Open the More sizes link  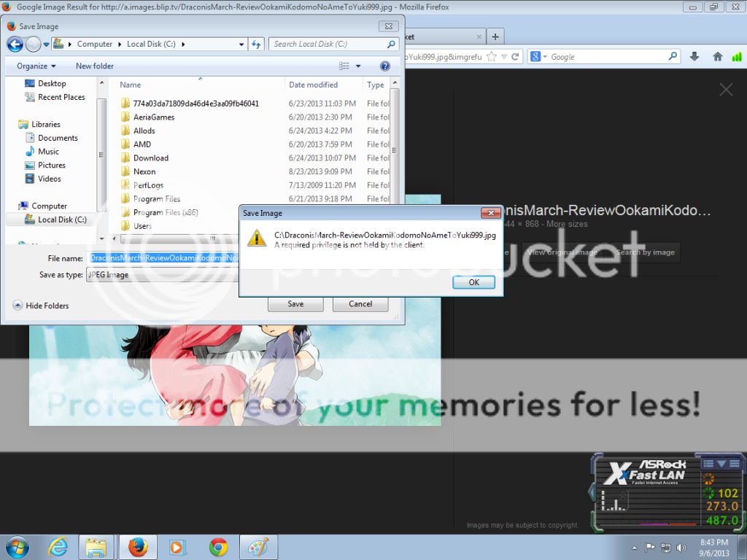(x=567, y=224)
